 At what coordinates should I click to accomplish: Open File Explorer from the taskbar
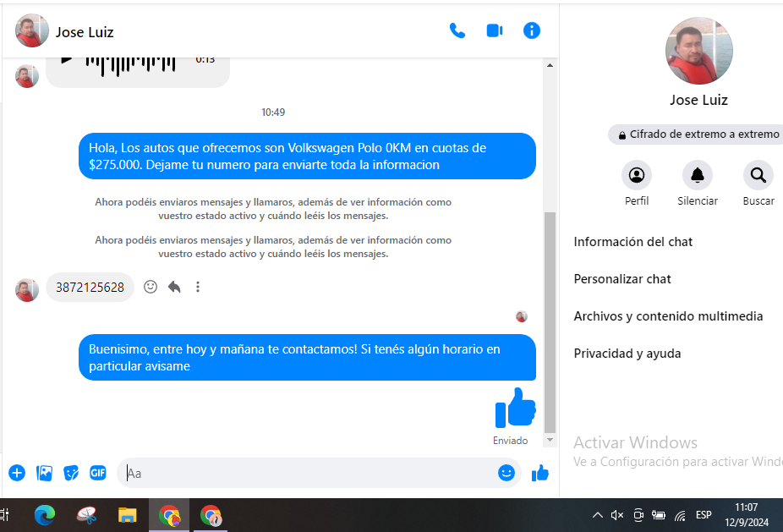click(x=127, y=514)
